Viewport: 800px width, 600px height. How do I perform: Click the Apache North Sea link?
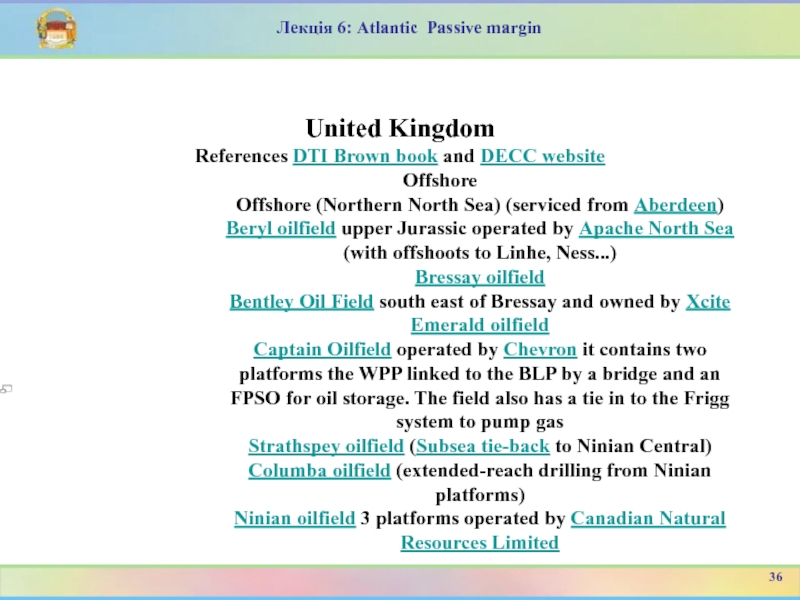click(x=656, y=228)
